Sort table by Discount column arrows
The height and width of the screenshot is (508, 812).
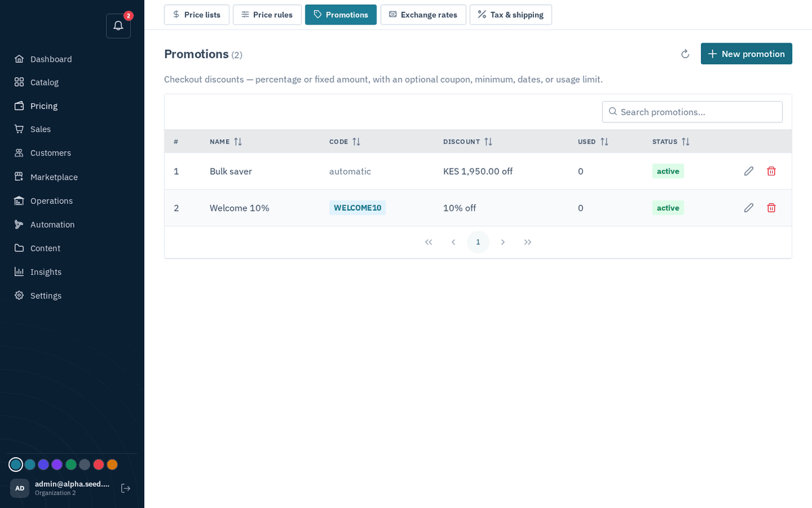pos(488,142)
